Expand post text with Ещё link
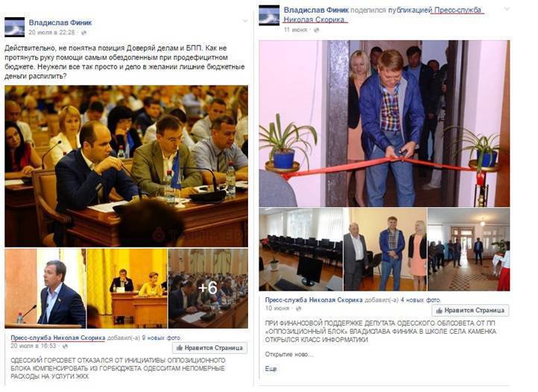The width and height of the screenshot is (538, 392). pos(270,369)
